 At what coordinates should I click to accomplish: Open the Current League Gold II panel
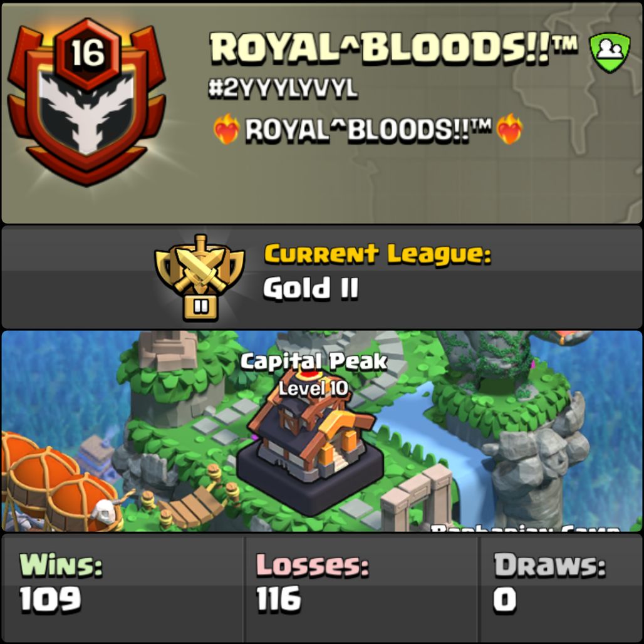coord(322,277)
